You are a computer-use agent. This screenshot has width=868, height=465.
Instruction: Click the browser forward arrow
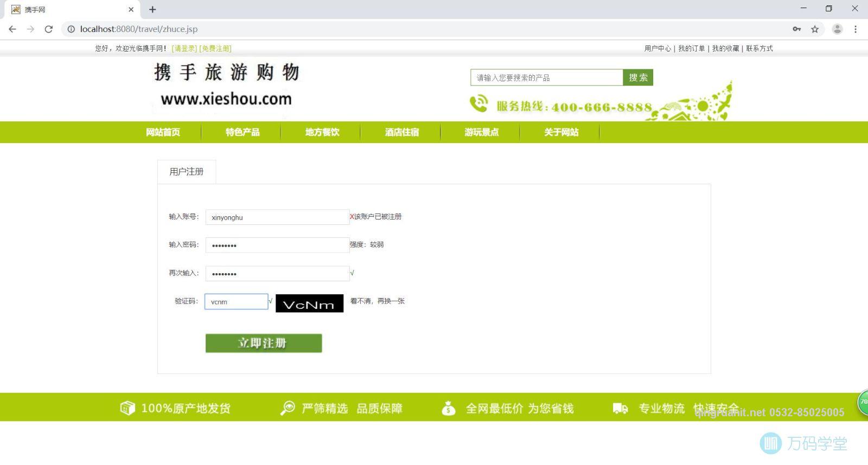[x=30, y=29]
